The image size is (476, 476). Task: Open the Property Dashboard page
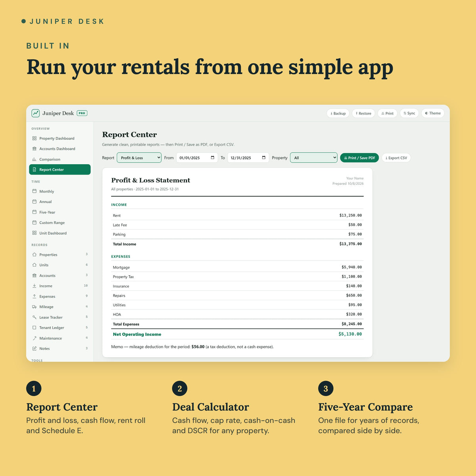59,138
